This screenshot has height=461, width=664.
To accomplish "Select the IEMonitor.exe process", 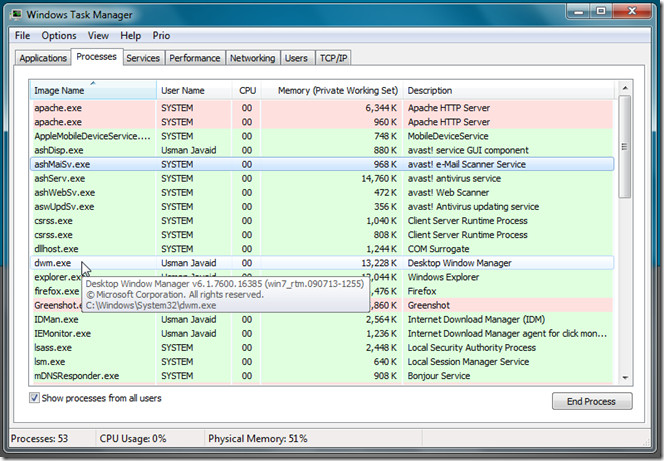I will coord(322,334).
